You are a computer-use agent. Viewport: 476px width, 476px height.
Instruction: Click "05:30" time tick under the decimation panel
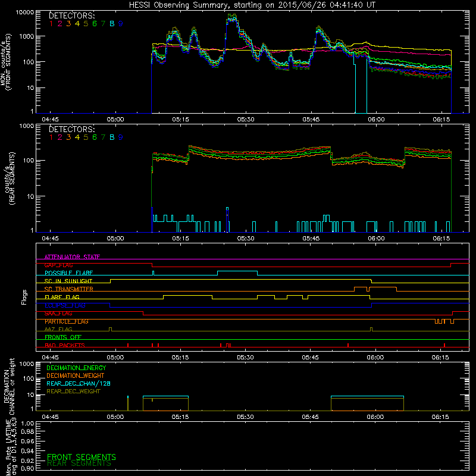(x=245, y=417)
